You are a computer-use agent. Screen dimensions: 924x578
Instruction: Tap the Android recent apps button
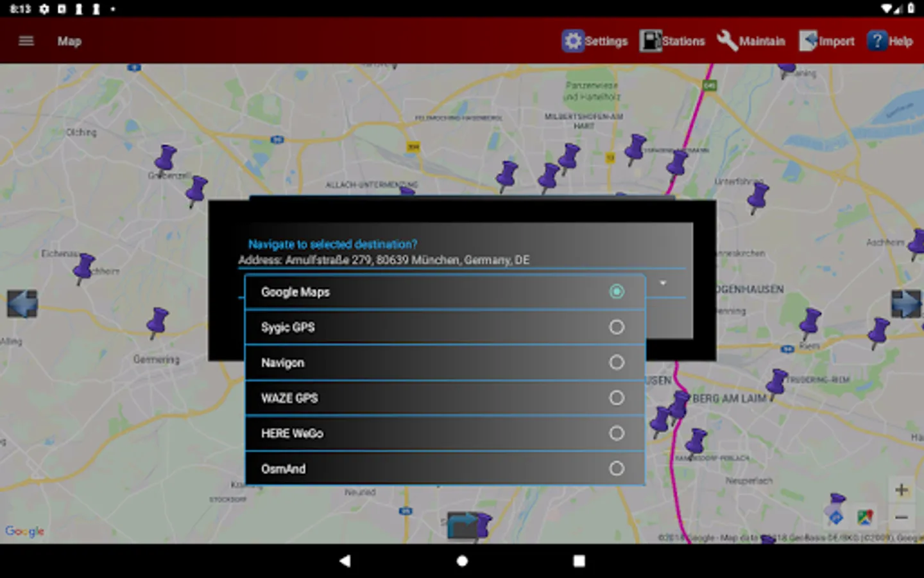[579, 561]
